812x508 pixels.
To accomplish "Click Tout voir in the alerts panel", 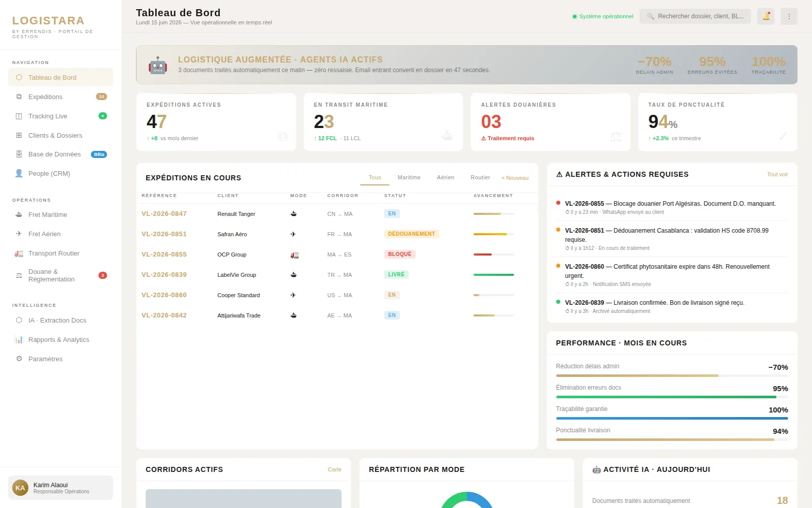I will click(x=777, y=175).
